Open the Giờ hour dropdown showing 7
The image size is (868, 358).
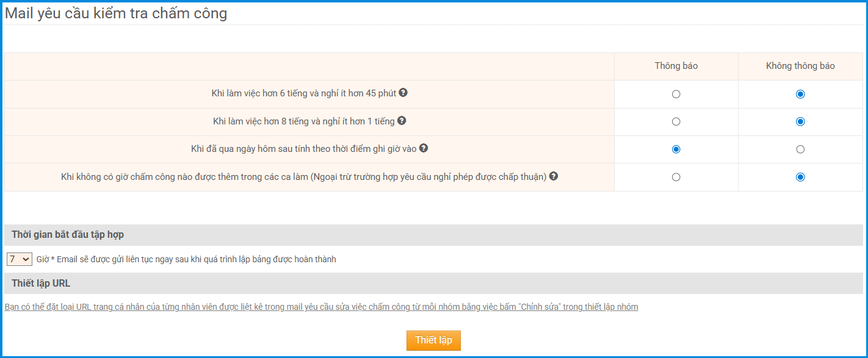19,259
